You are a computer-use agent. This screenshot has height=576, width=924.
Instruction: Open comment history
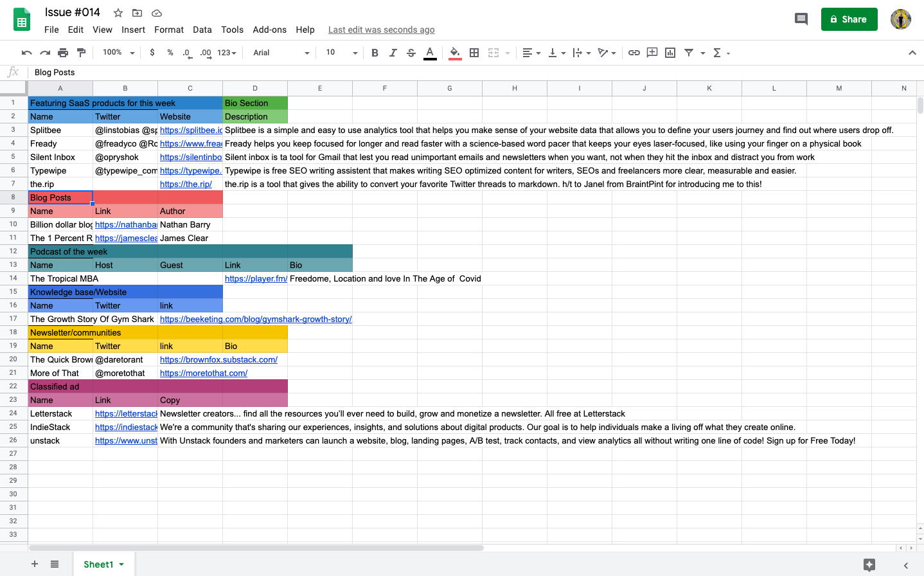point(801,19)
